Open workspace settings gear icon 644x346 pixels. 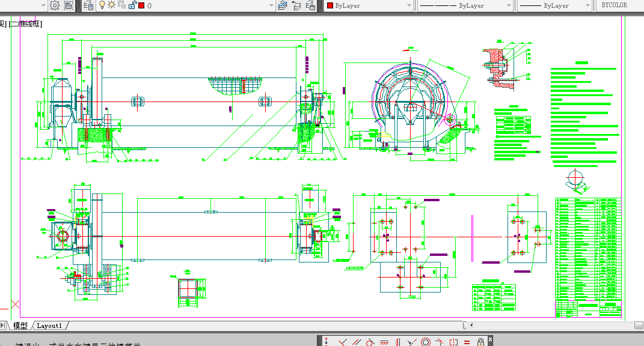coord(55,5)
